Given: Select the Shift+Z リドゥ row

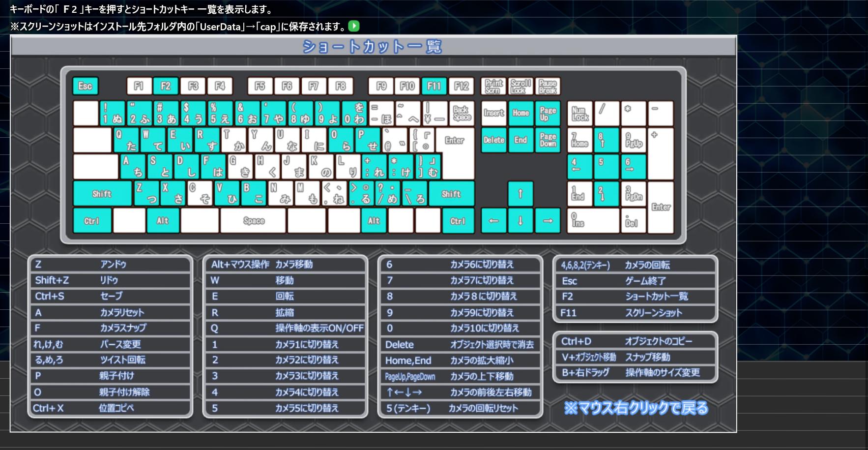Looking at the screenshot, I should point(110,280).
